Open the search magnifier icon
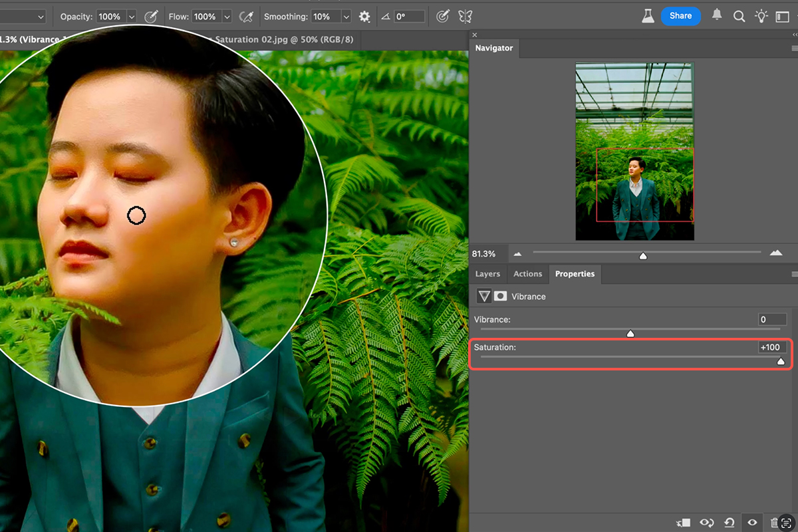798x532 pixels. pos(739,17)
